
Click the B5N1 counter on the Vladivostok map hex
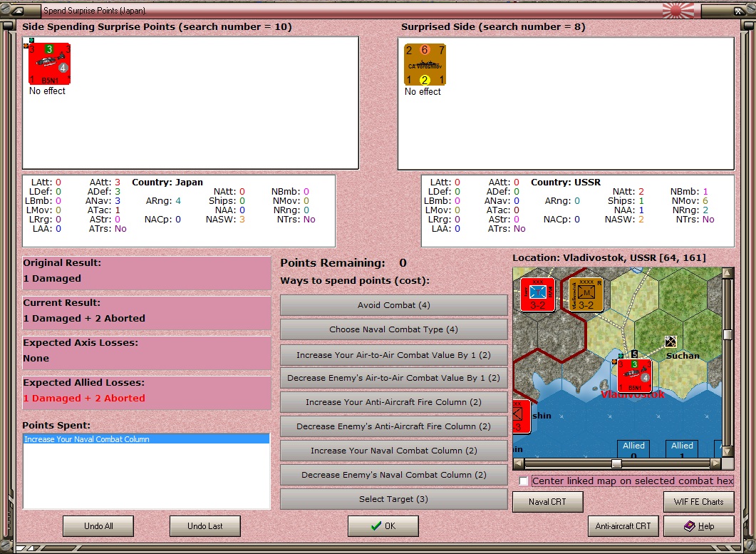pos(634,376)
